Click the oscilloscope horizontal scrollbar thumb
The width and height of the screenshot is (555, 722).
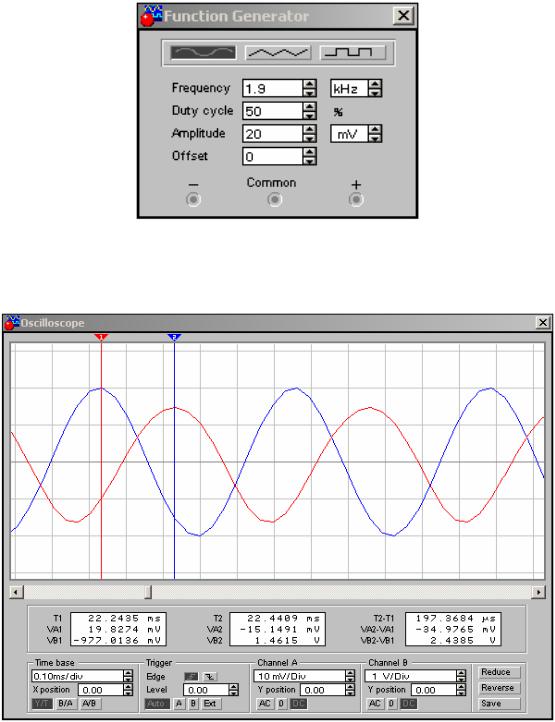[148, 592]
